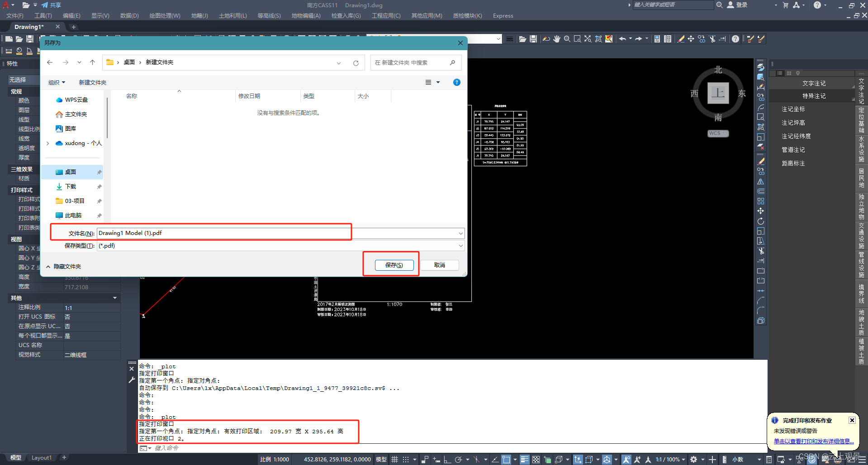Select the Offset tool in vertical toolbar
The image size is (868, 465).
coord(761,192)
